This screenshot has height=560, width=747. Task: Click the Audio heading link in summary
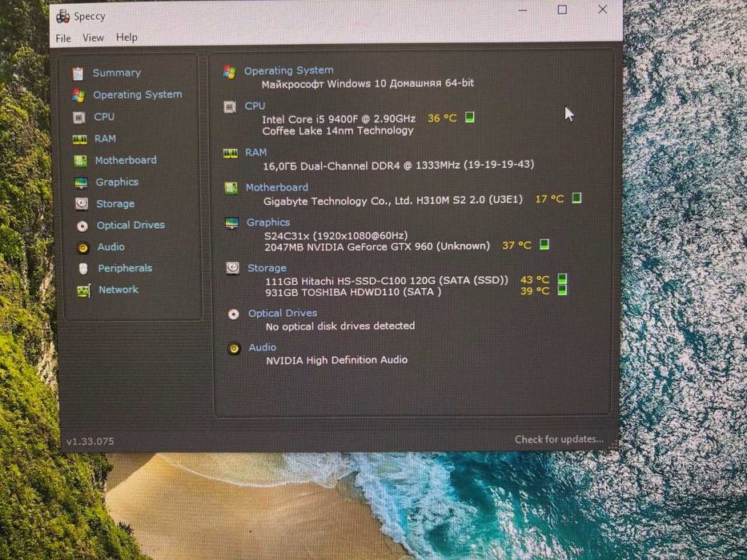[262, 348]
